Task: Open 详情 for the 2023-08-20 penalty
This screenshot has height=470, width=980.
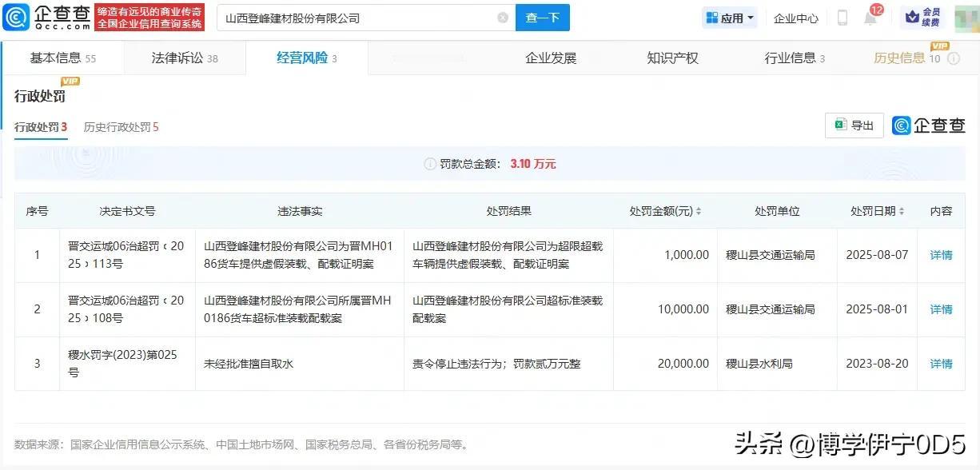Action: (941, 364)
